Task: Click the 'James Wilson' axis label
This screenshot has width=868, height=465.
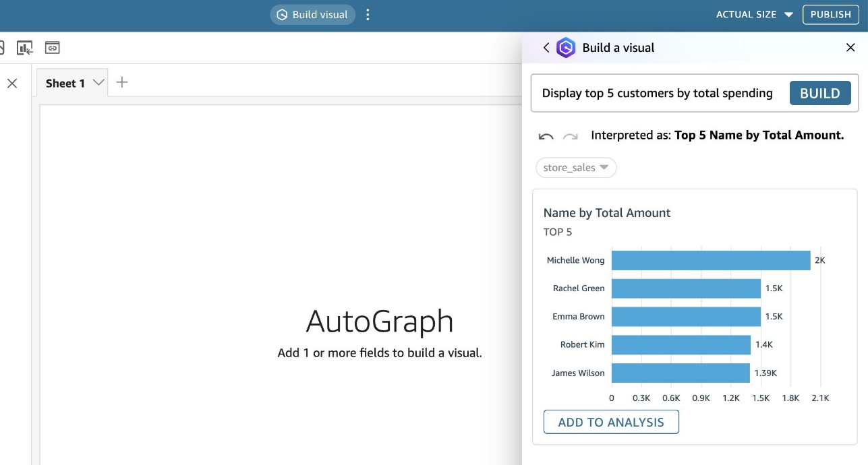Action: [x=578, y=373]
